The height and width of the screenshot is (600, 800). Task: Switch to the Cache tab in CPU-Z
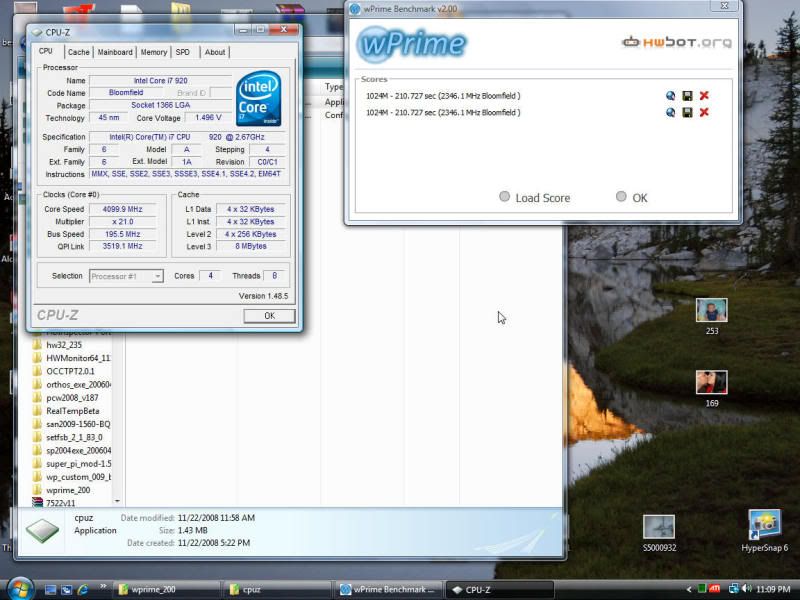79,52
